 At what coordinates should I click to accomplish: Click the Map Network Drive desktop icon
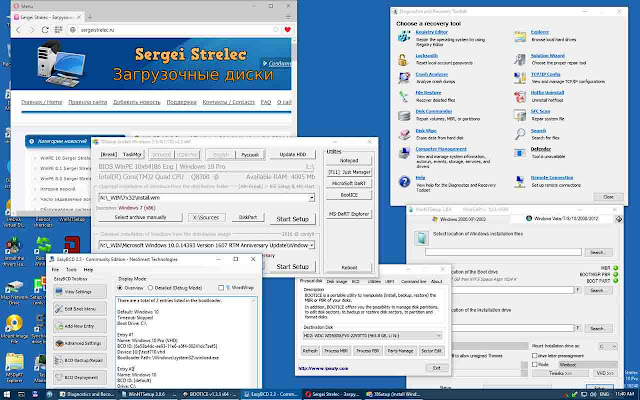pos(14,292)
